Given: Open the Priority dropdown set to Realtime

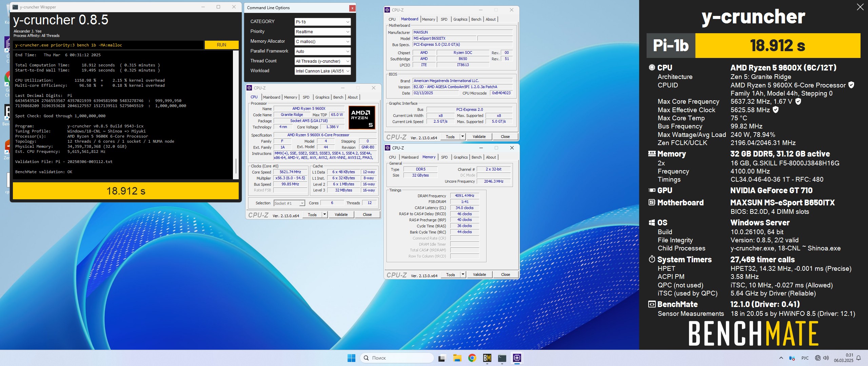Looking at the screenshot, I should coord(322,32).
